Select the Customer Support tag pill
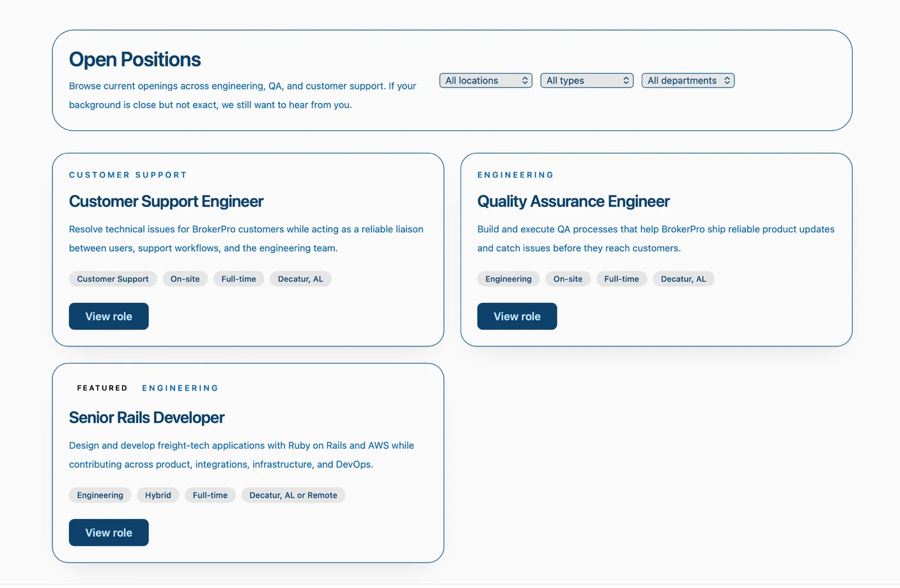The height and width of the screenshot is (588, 900). 112,279
